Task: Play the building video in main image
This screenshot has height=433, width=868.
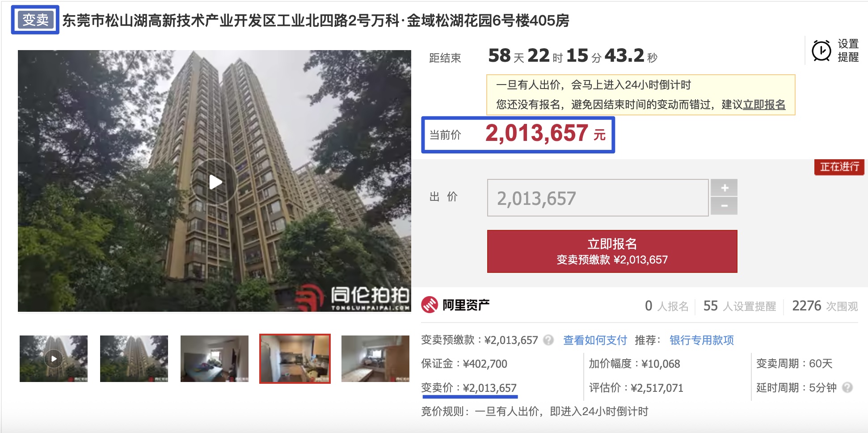Action: (215, 182)
